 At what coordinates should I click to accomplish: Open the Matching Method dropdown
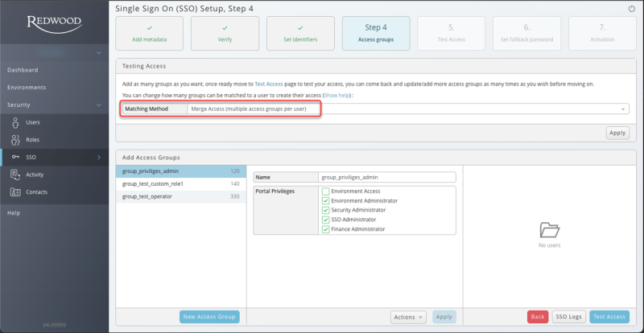[x=407, y=109]
